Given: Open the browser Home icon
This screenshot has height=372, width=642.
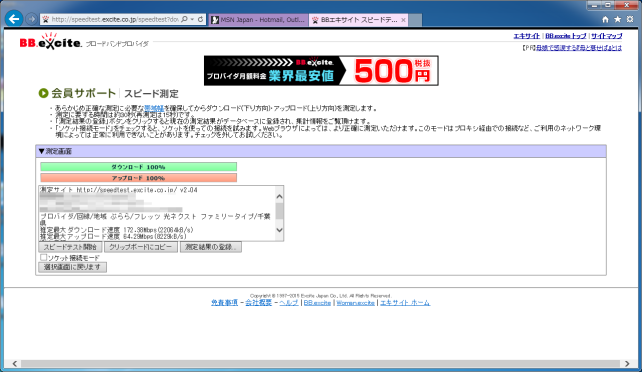Looking at the screenshot, I should coord(605,19).
